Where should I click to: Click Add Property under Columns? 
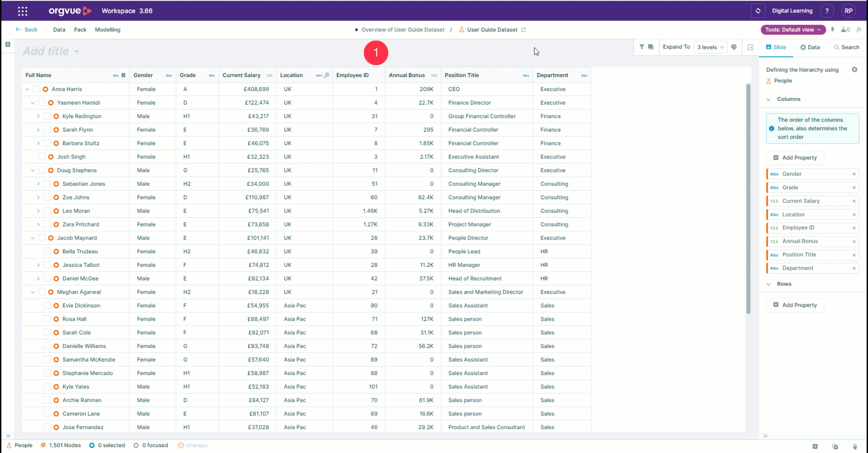(x=795, y=158)
